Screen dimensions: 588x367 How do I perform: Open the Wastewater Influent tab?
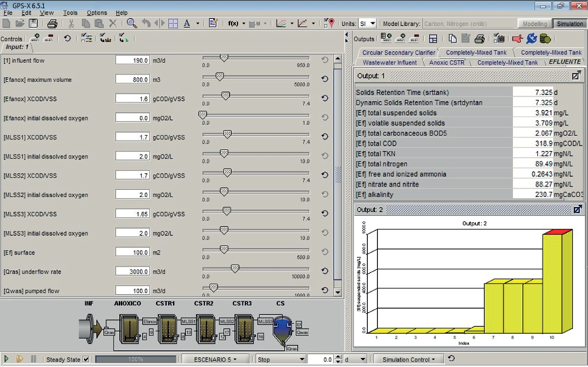pos(390,62)
